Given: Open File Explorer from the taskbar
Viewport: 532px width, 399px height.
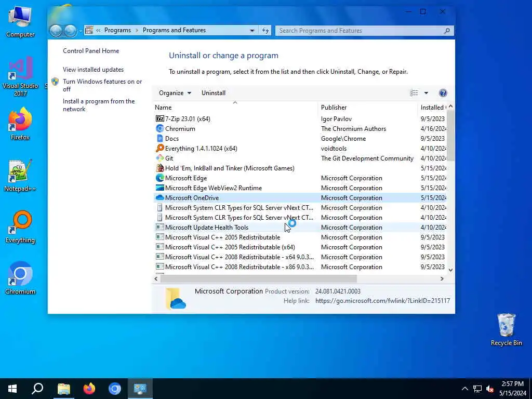Looking at the screenshot, I should tap(63, 389).
